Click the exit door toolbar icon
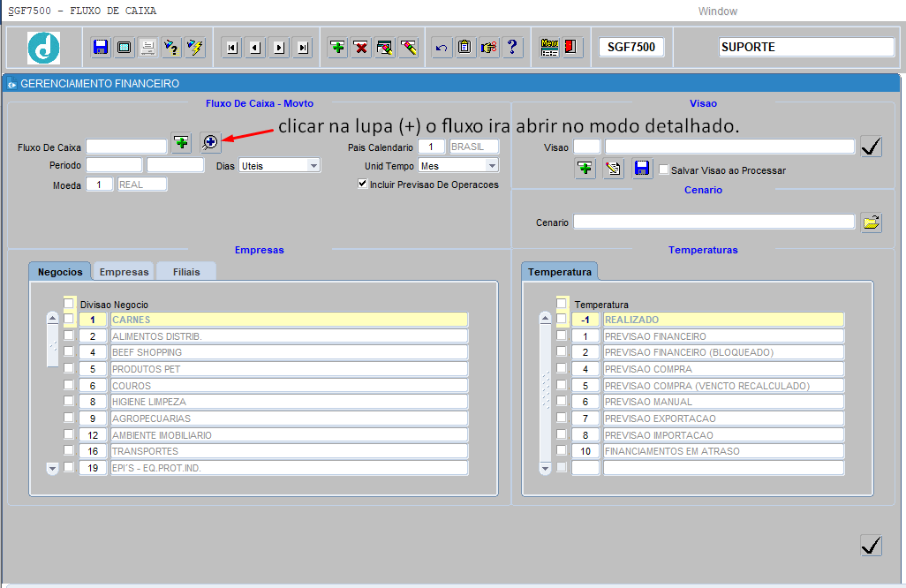The image size is (906, 588). tap(572, 47)
